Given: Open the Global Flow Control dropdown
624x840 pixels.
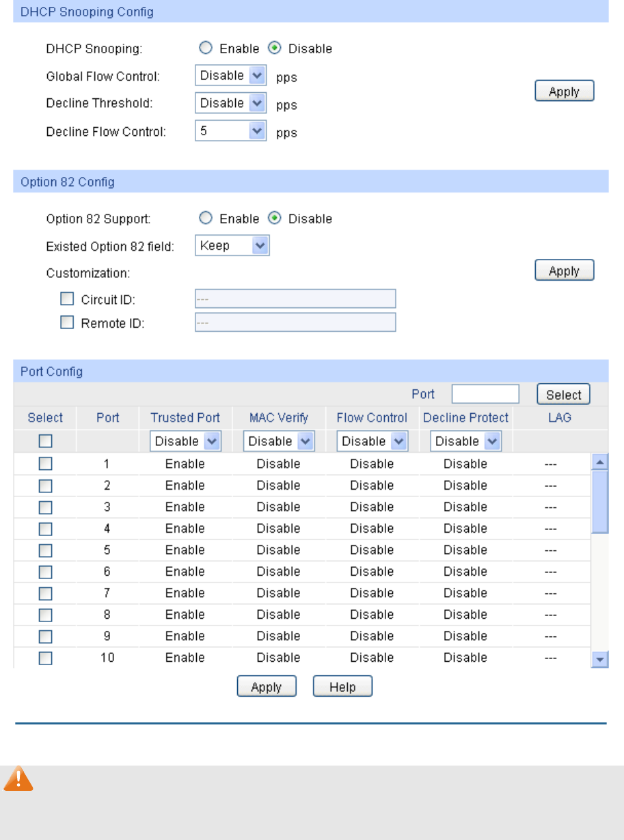Looking at the screenshot, I should (x=231, y=76).
